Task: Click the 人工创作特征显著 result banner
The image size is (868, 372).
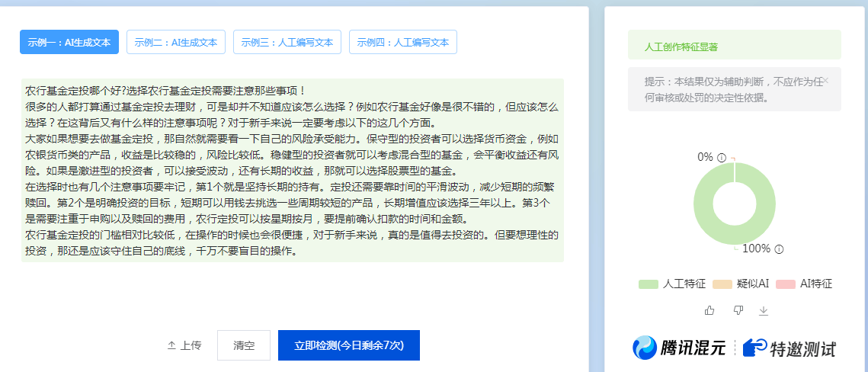Action: 735,45
